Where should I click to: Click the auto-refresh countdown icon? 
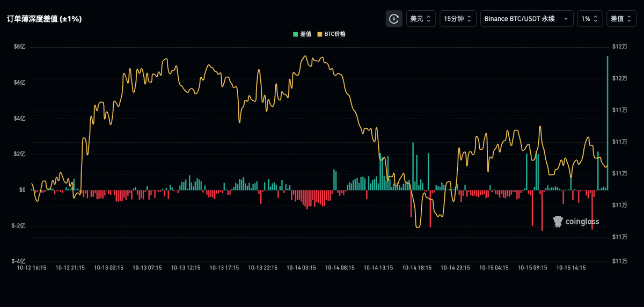tap(394, 19)
